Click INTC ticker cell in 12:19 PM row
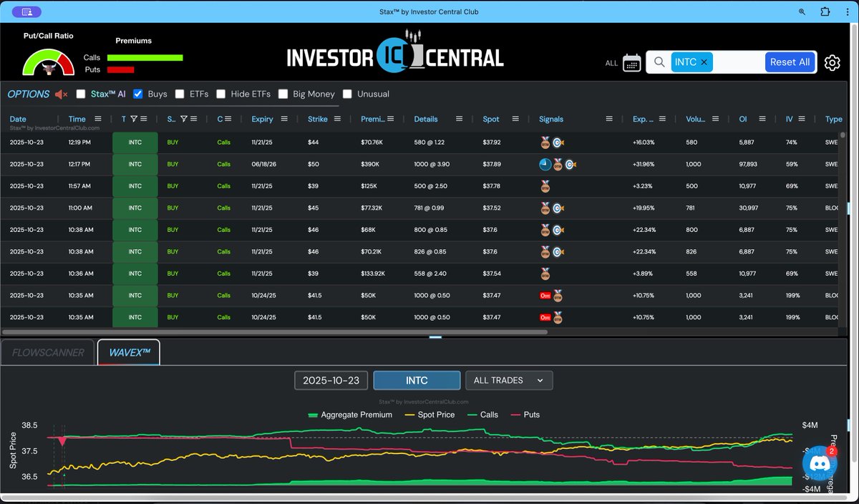 tap(135, 142)
